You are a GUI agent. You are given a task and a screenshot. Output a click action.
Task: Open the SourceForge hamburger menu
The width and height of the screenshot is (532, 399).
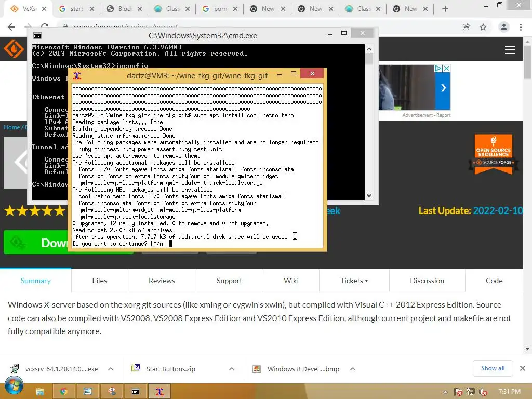pos(510,50)
